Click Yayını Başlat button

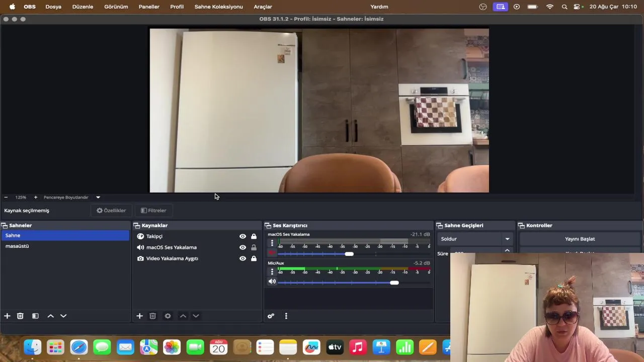(x=580, y=239)
